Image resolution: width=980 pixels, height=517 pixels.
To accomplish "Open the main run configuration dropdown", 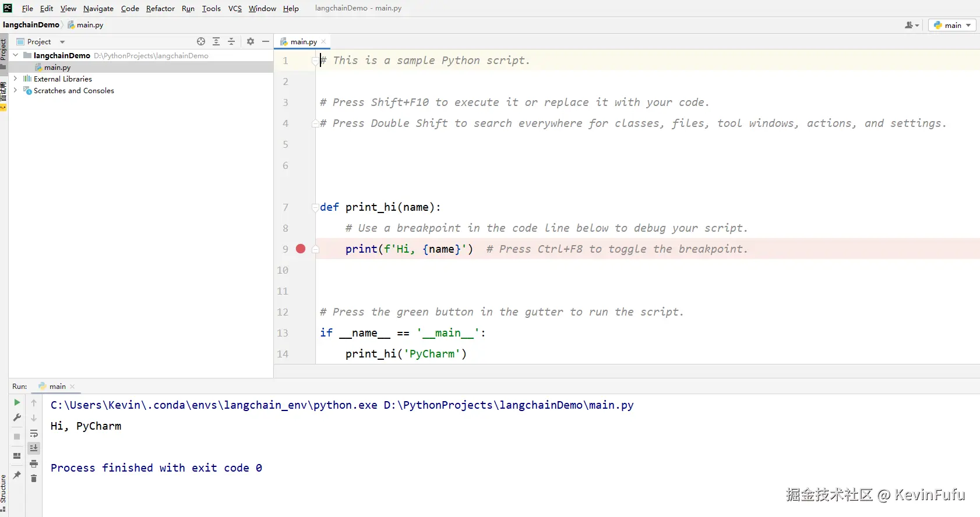I will pos(952,25).
